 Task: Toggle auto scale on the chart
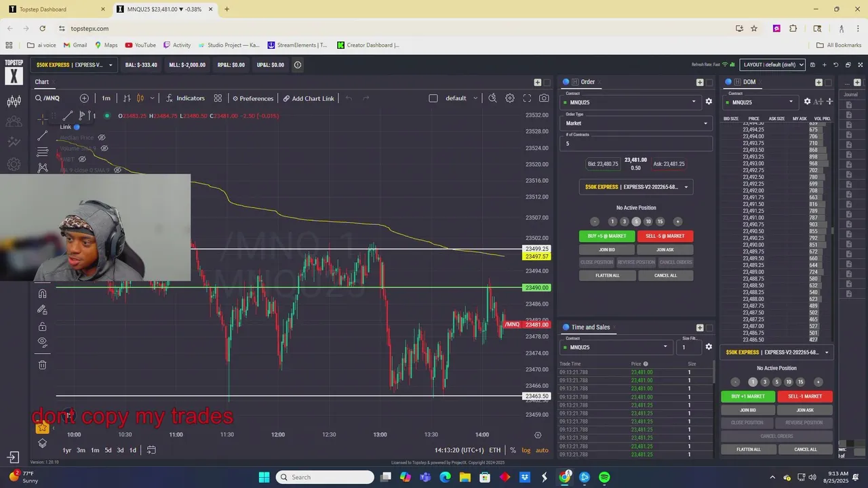click(542, 450)
